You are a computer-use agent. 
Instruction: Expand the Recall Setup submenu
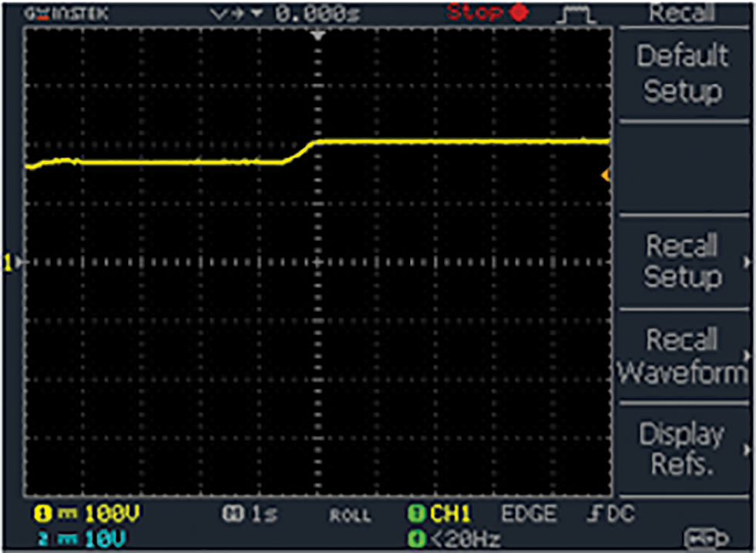683,261
